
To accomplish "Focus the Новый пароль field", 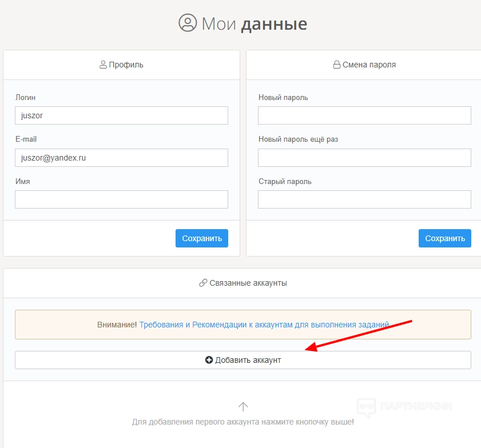I will pyautogui.click(x=364, y=115).
